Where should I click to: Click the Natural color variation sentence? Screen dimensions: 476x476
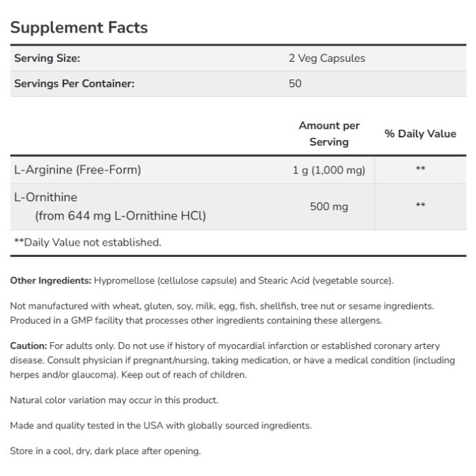(x=114, y=400)
